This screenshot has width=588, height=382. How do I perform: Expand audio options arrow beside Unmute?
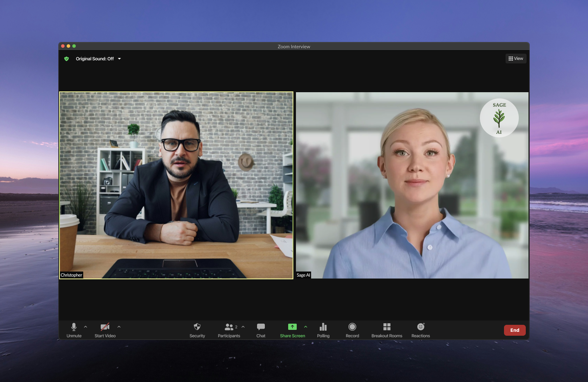point(86,327)
